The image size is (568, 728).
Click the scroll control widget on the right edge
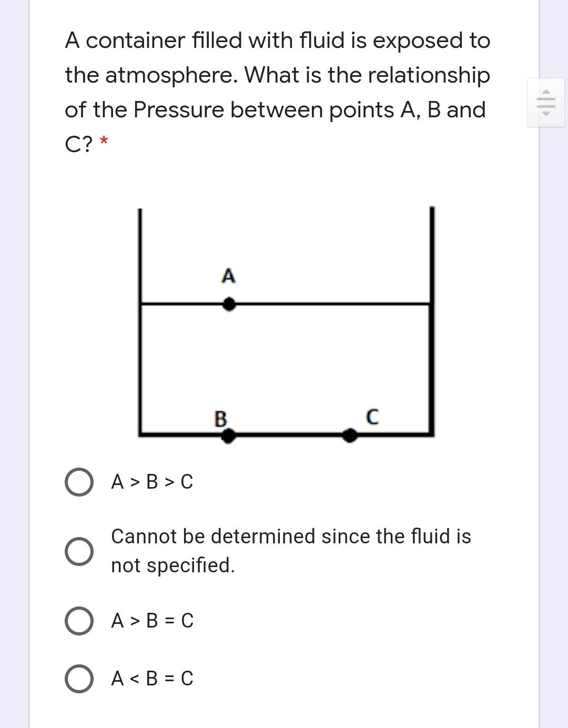[x=546, y=102]
